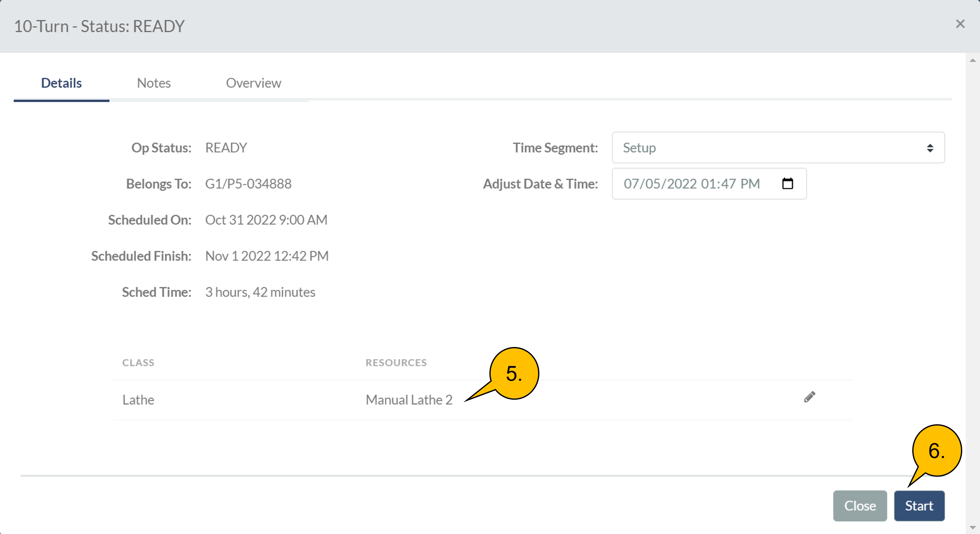Click the scrollbar up arrow
Screen dimensions: 980x534
pos(973,60)
